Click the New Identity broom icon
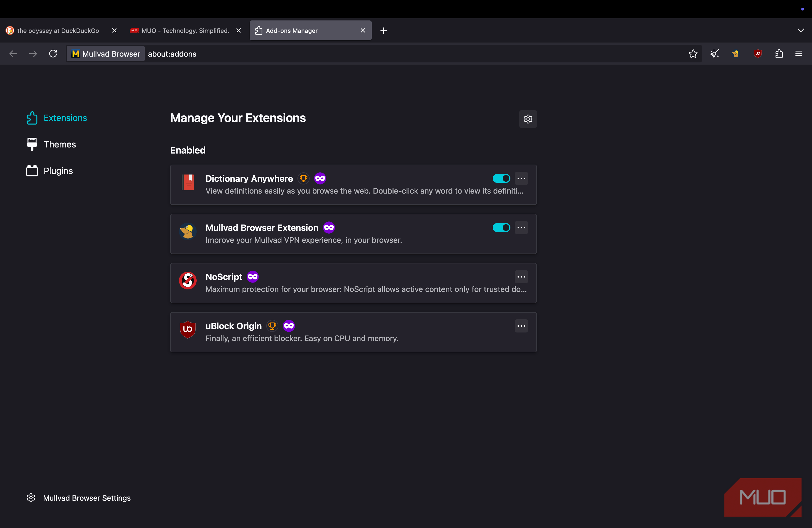Viewport: 812px width, 528px height. tap(715, 54)
